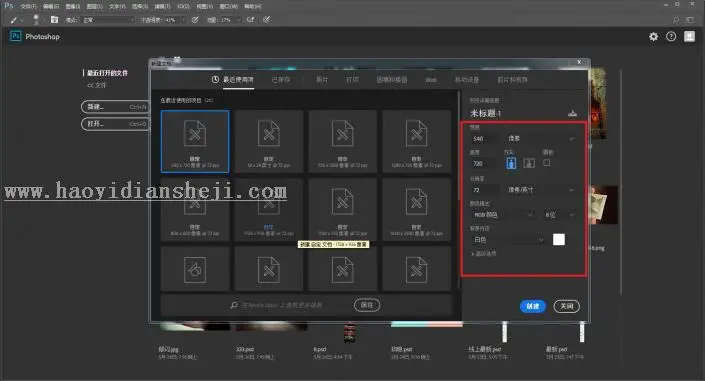This screenshot has width=705, height=381.
Task: Switch to the 胶片和视频 tab
Action: 513,80
